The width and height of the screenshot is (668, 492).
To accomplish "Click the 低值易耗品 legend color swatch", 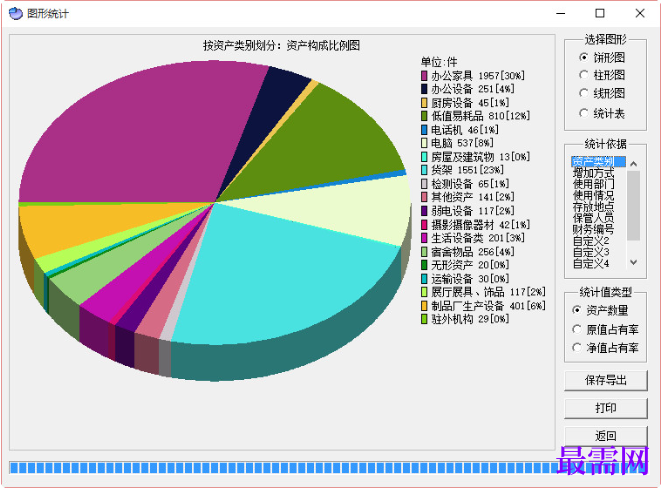I will (x=424, y=116).
